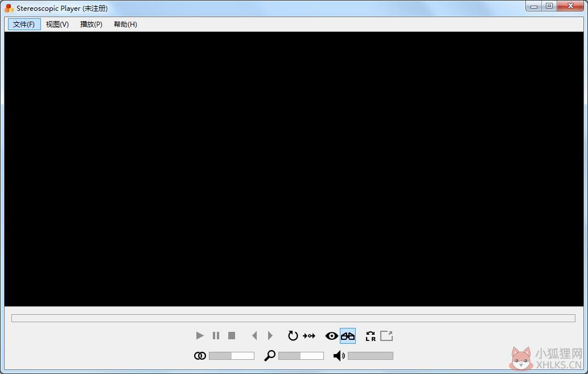Open the 文件(F) menu
This screenshot has width=588, height=374.
(x=24, y=24)
